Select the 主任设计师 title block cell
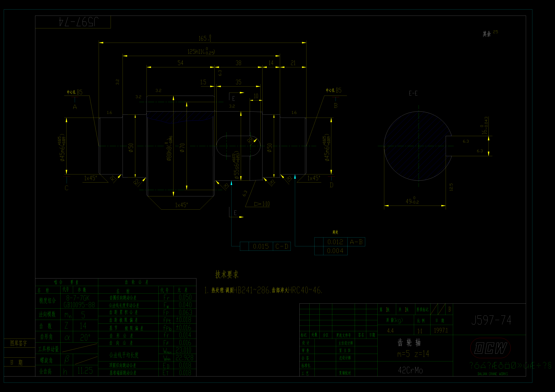 pyautogui.click(x=346, y=343)
